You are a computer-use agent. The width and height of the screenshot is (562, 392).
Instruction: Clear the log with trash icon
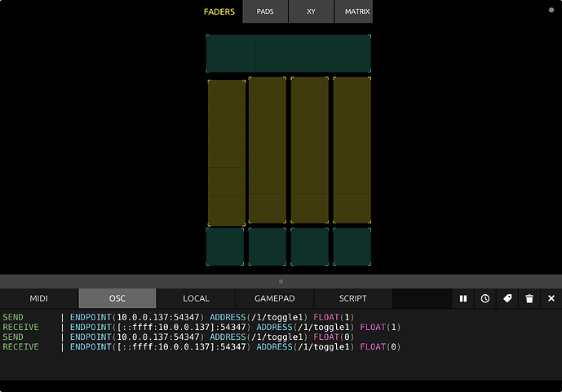tap(529, 299)
